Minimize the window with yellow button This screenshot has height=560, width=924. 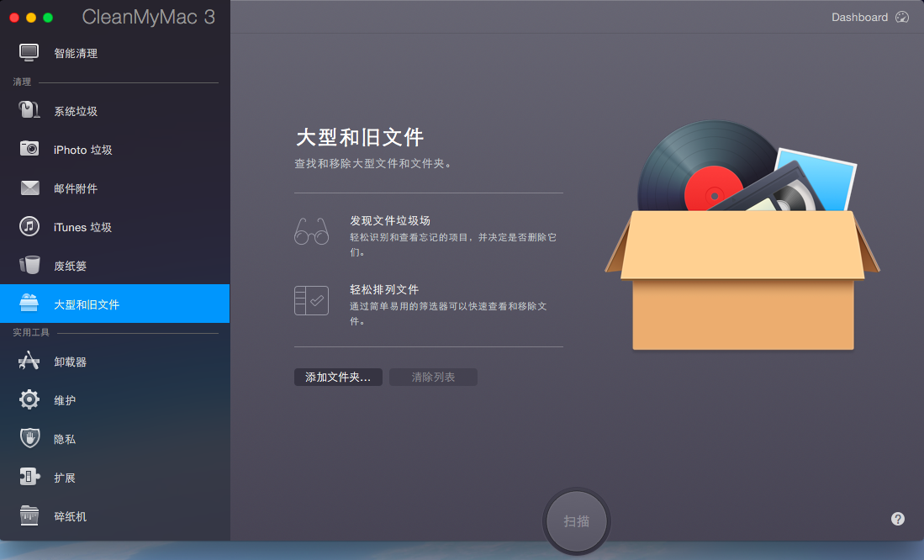[x=31, y=18]
